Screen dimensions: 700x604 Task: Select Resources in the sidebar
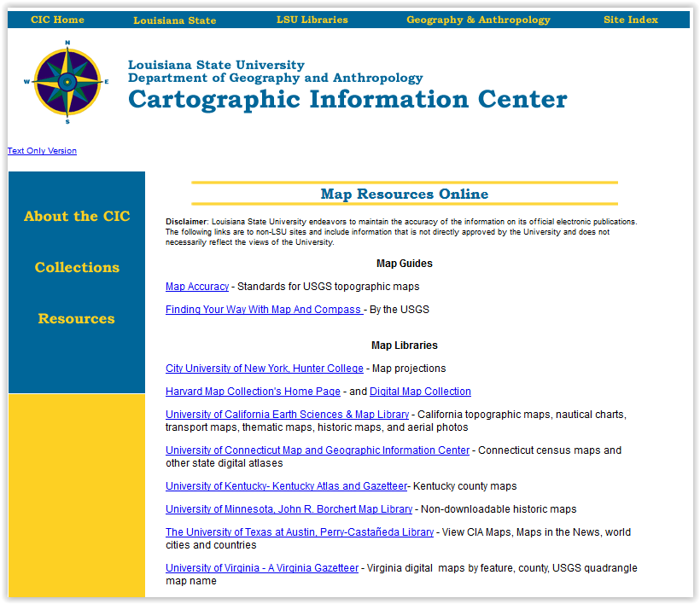point(76,318)
